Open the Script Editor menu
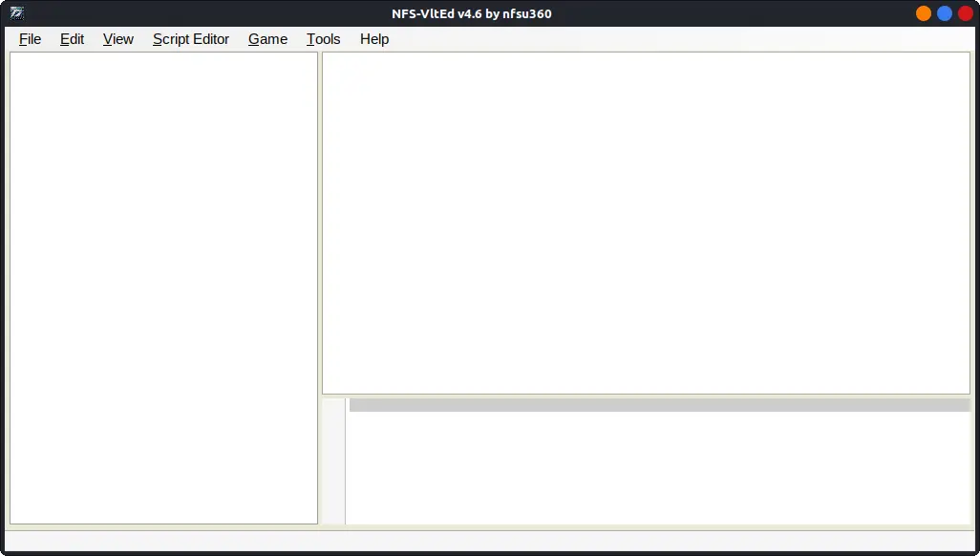The height and width of the screenshot is (556, 980). click(191, 39)
